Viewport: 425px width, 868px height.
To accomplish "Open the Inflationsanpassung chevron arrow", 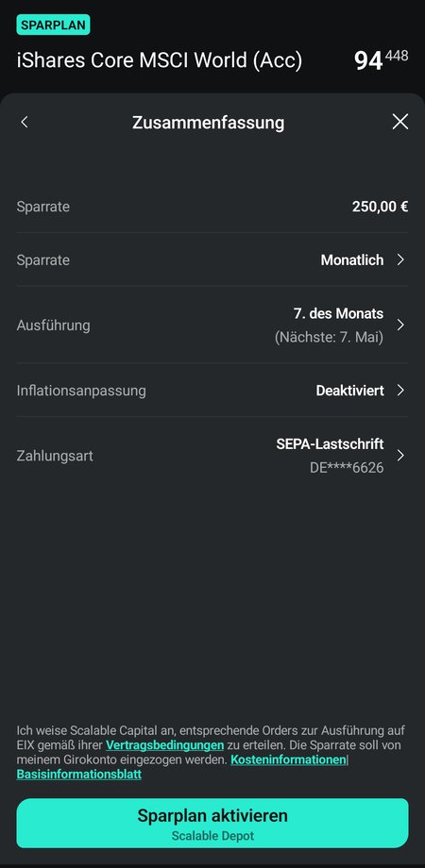I will tap(400, 391).
